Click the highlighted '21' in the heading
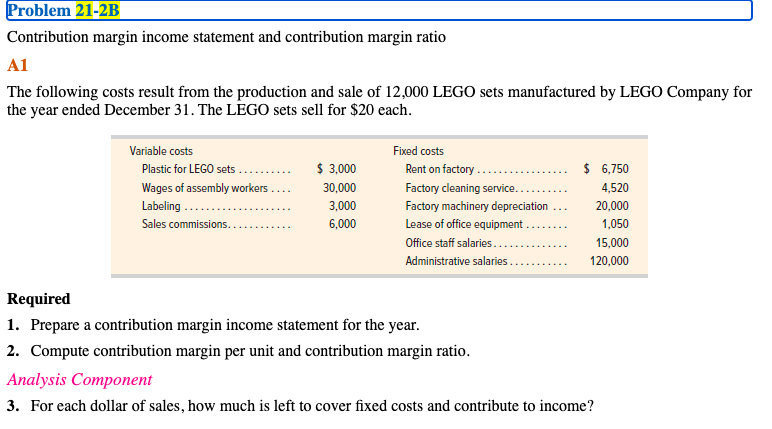The image size is (772, 429). click(x=84, y=10)
